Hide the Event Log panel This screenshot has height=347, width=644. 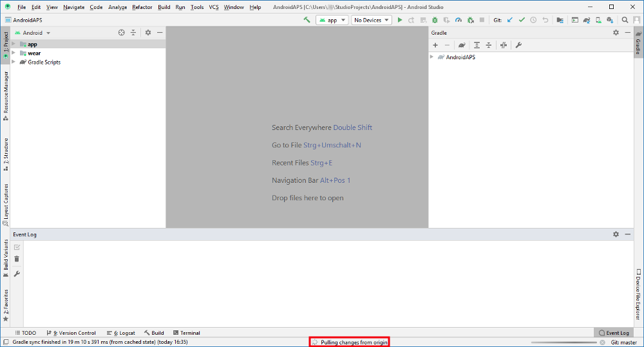627,234
